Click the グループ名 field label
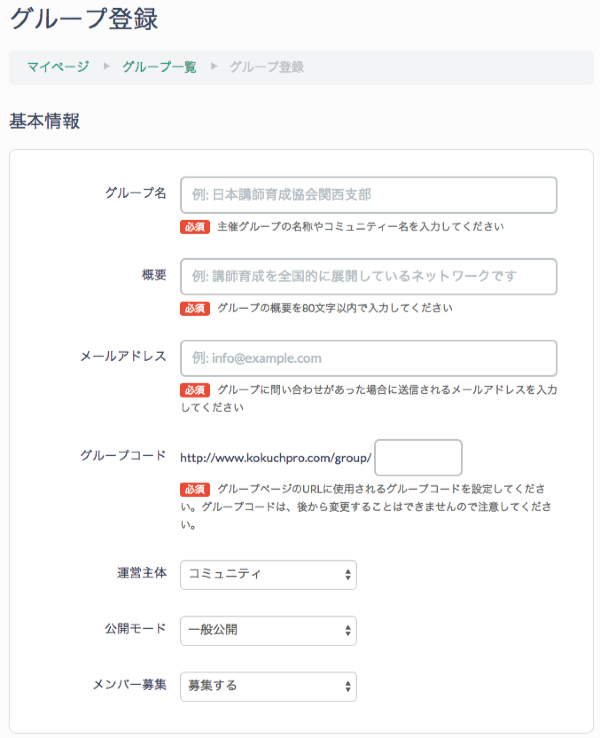The width and height of the screenshot is (600, 738). click(x=135, y=193)
